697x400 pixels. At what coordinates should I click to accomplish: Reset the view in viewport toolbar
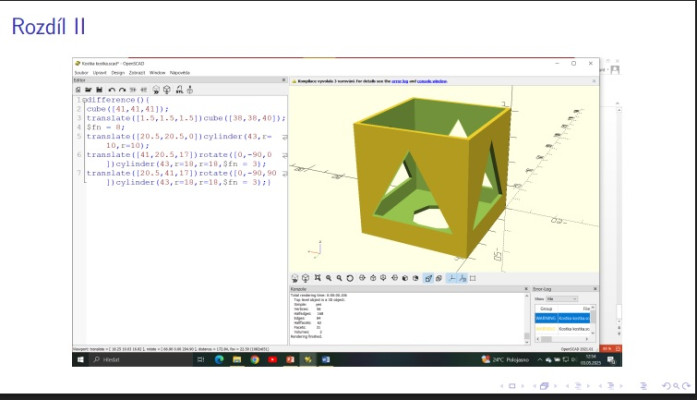(x=350, y=278)
